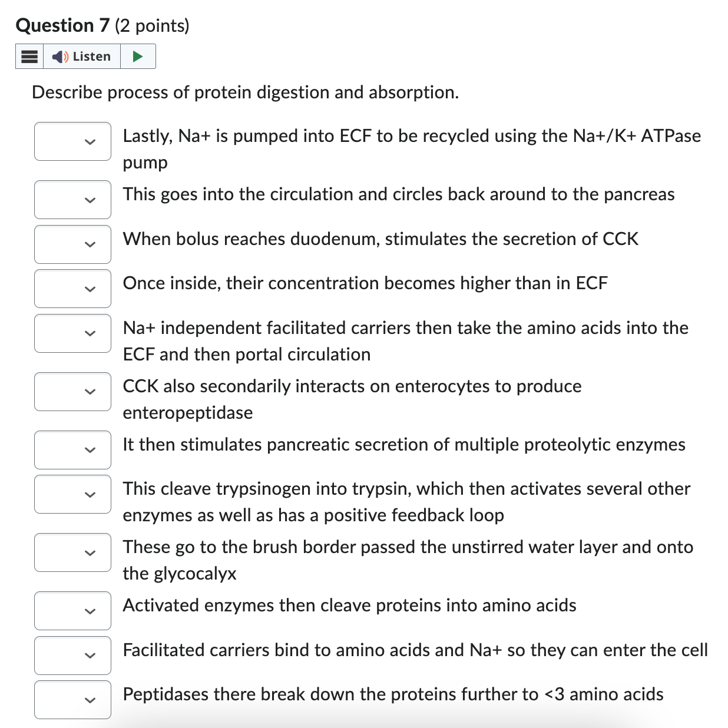
Task: Open the dropdown beside the peptidases breakdown statement
Action: (72, 700)
